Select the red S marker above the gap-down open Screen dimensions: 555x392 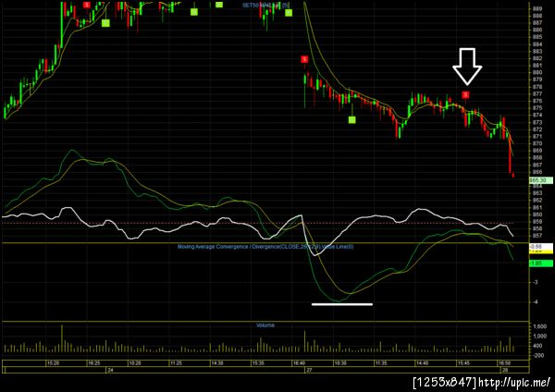pos(304,59)
